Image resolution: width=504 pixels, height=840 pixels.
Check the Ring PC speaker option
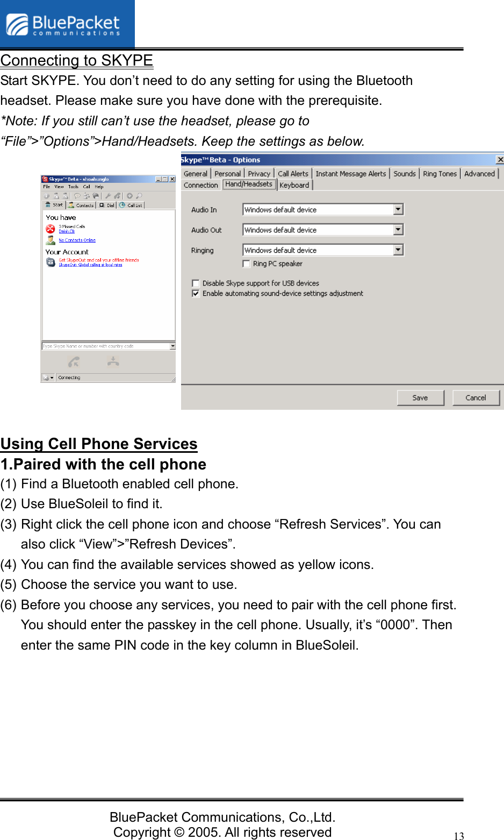(x=247, y=264)
